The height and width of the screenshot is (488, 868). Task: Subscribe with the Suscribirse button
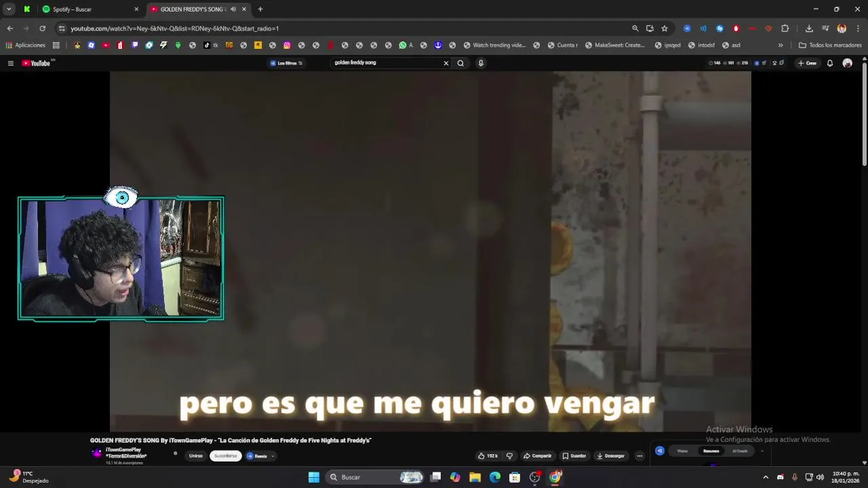click(x=226, y=456)
